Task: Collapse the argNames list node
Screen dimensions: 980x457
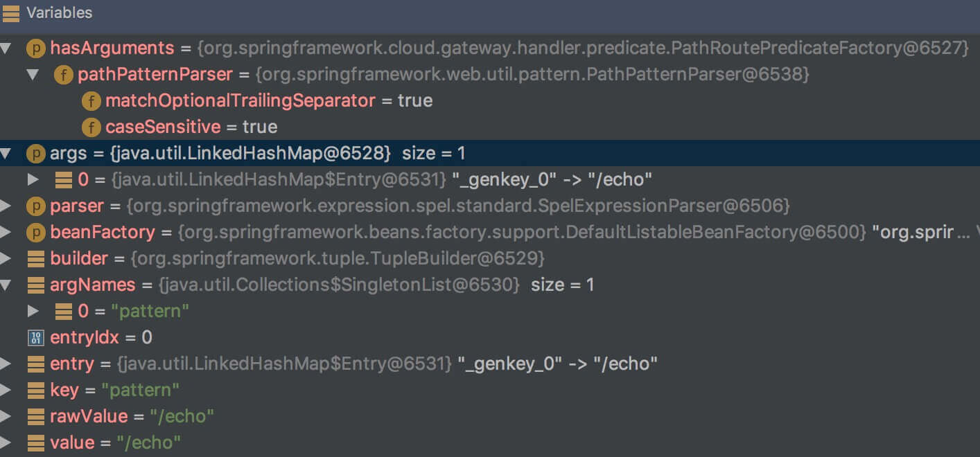Action: click(x=6, y=285)
